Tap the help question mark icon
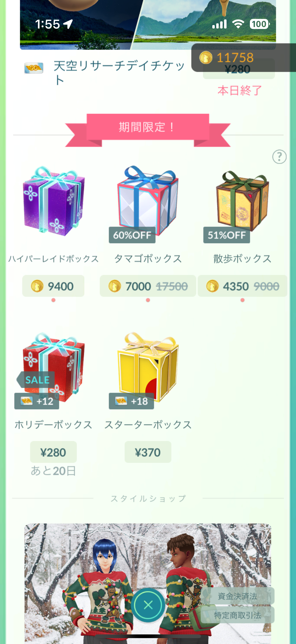 coord(279,157)
